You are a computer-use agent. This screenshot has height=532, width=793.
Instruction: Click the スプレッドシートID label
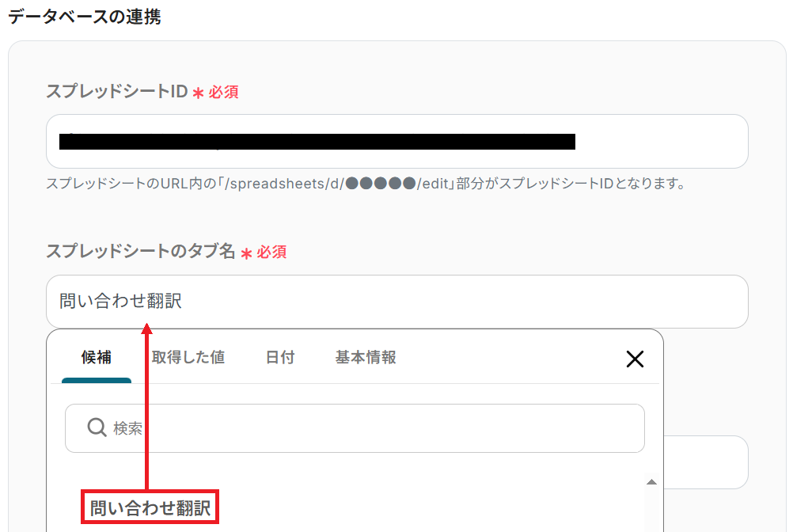117,92
